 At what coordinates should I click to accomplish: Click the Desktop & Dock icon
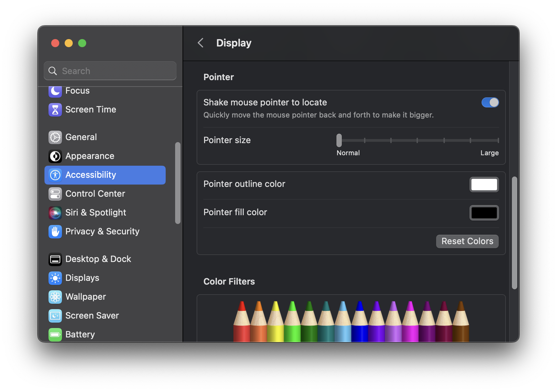point(55,259)
